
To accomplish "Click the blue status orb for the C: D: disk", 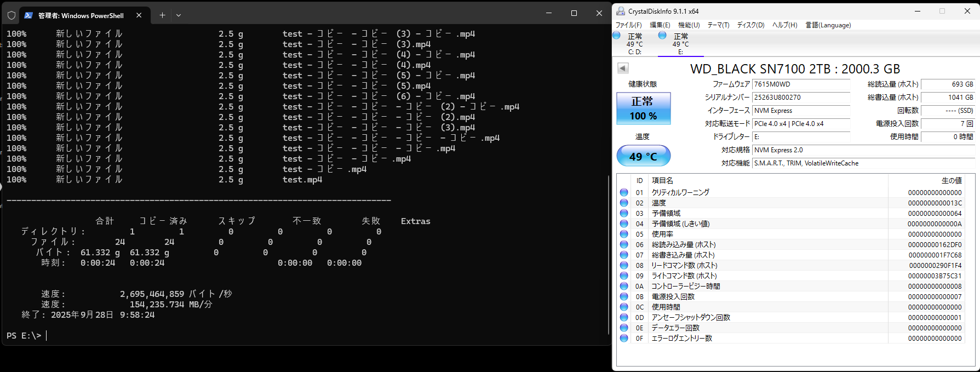I will coord(617,36).
